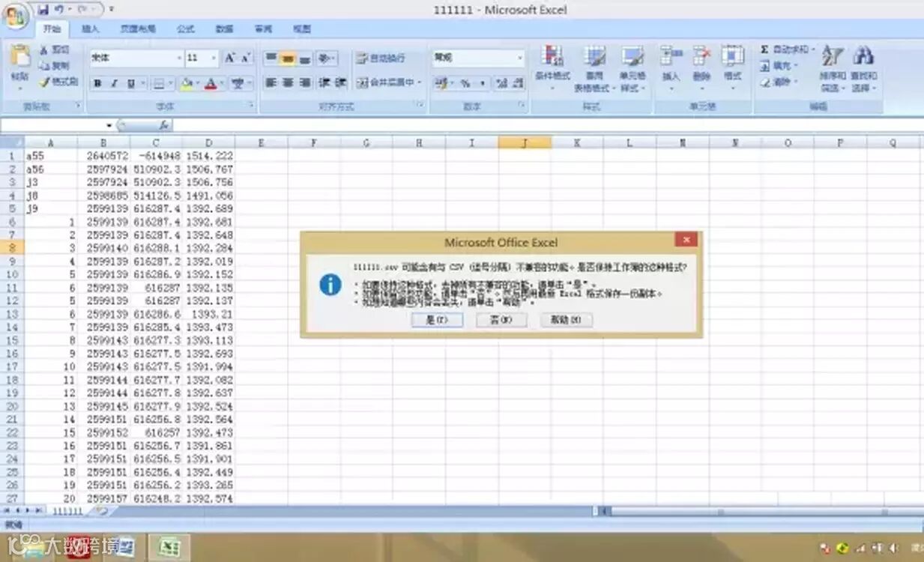The width and height of the screenshot is (924, 562).
Task: Decrease decimal places
Action: tap(519, 83)
